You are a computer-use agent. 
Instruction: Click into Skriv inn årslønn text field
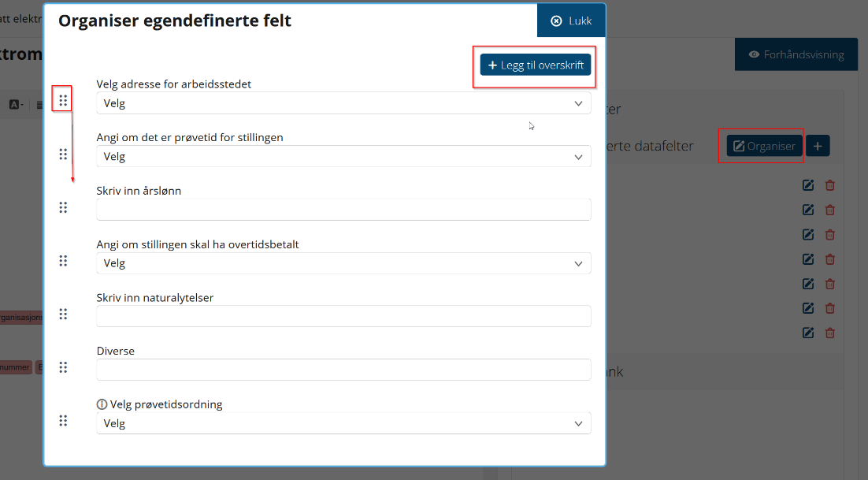tap(343, 210)
